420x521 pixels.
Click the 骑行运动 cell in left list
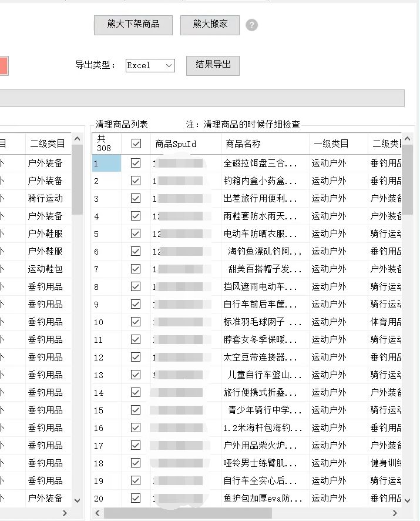click(x=46, y=198)
